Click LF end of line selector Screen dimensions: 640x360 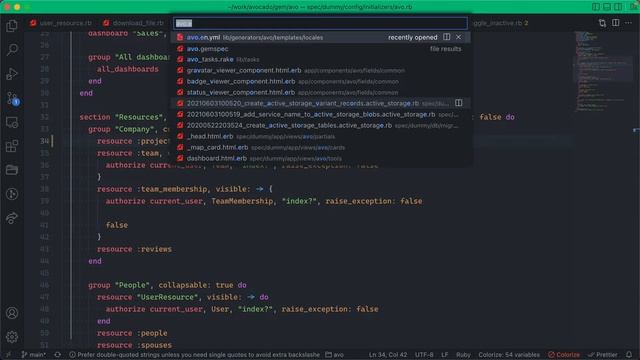pyautogui.click(x=444, y=355)
